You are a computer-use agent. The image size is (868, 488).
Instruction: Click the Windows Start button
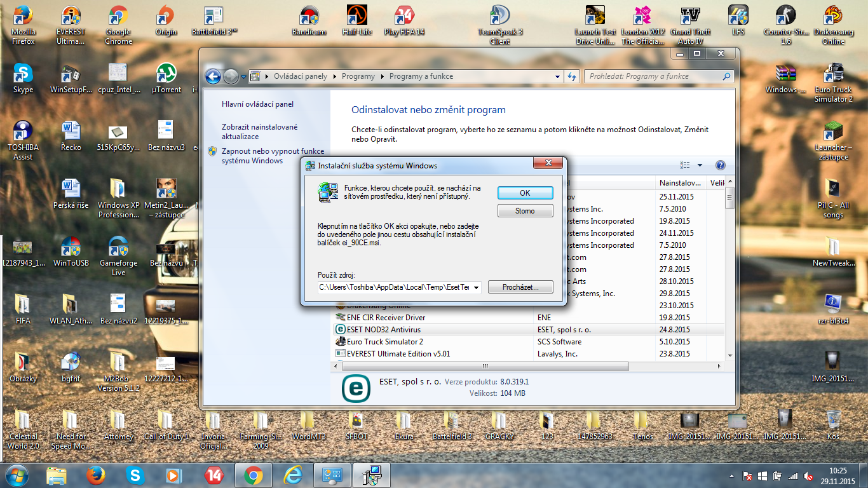[16, 475]
